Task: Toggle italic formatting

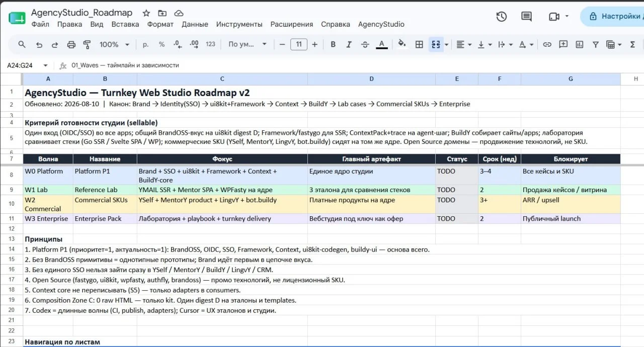Action: (x=349, y=44)
